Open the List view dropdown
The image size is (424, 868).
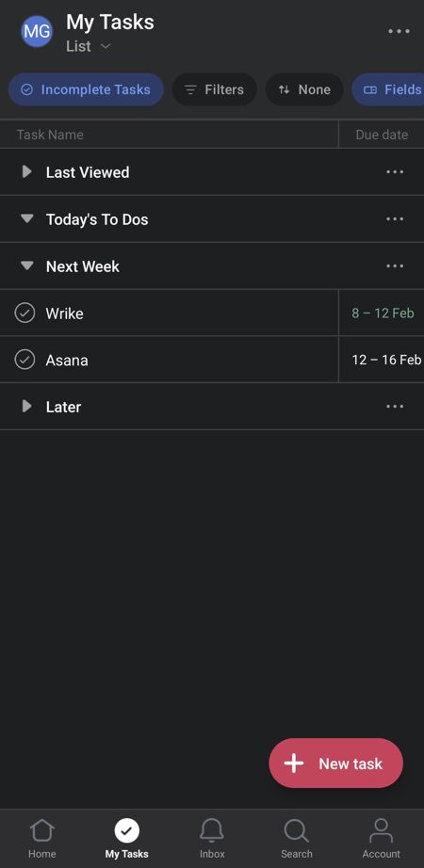coord(89,46)
